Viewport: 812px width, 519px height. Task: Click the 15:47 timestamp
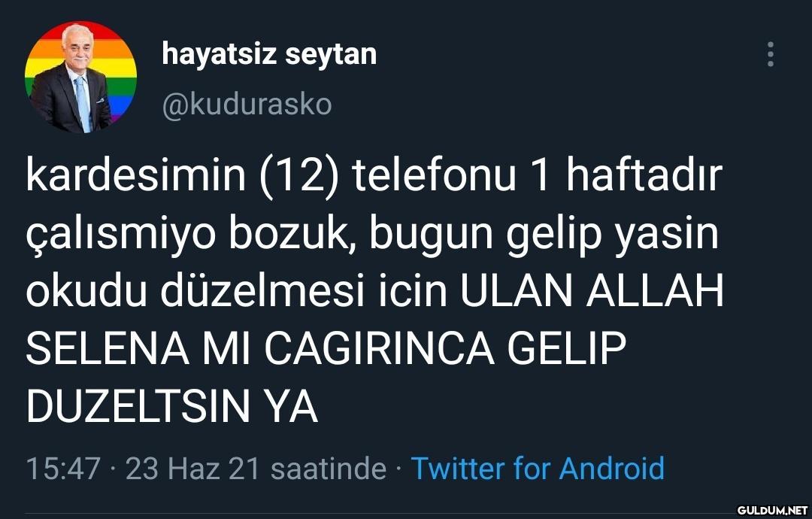click(x=63, y=469)
